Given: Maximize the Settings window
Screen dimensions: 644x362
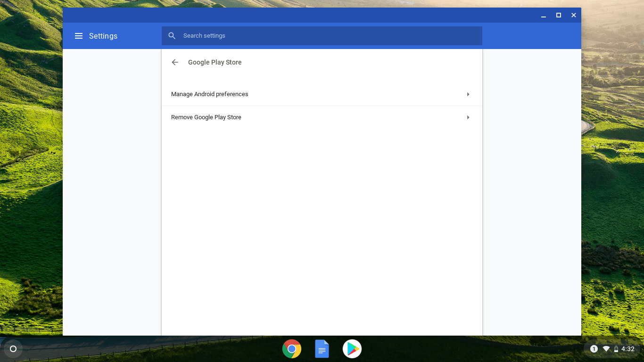Looking at the screenshot, I should [x=559, y=15].
